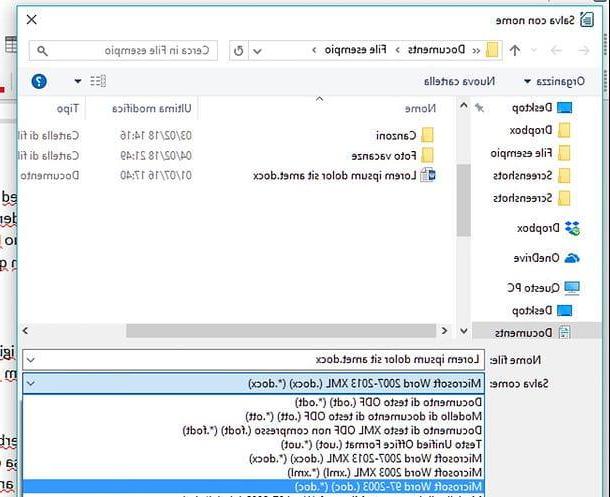Viewport: 610px width, 497px height.
Task: Click the File esempio breadcrumb segment
Action: coord(355,50)
